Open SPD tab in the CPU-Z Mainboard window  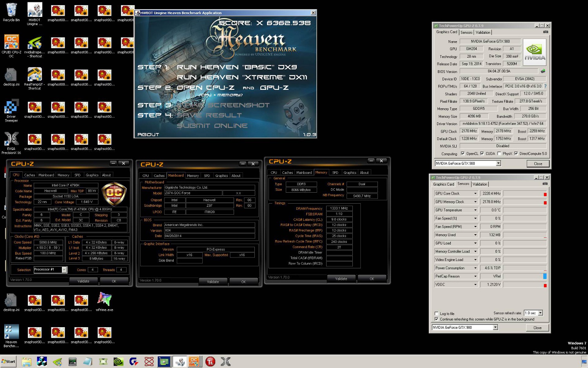[207, 175]
